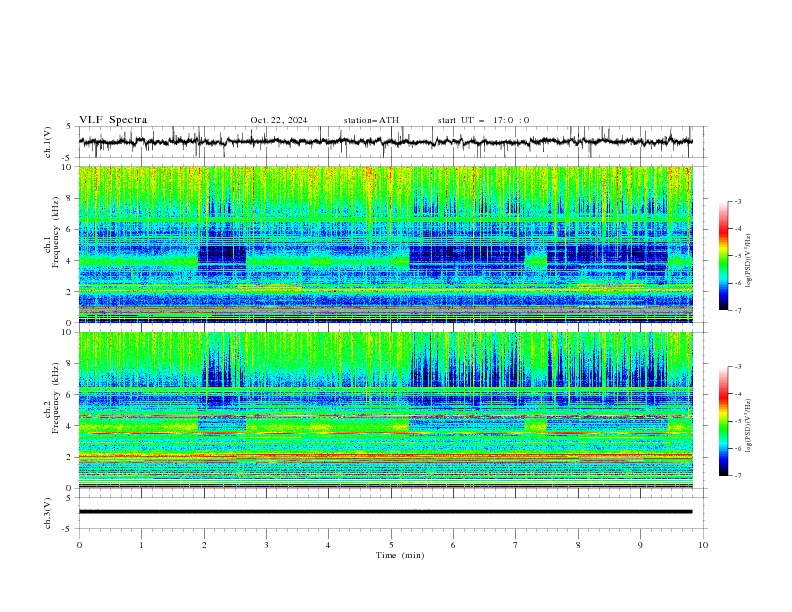Click the ch.1 voltage waveform trace

pos(385,142)
